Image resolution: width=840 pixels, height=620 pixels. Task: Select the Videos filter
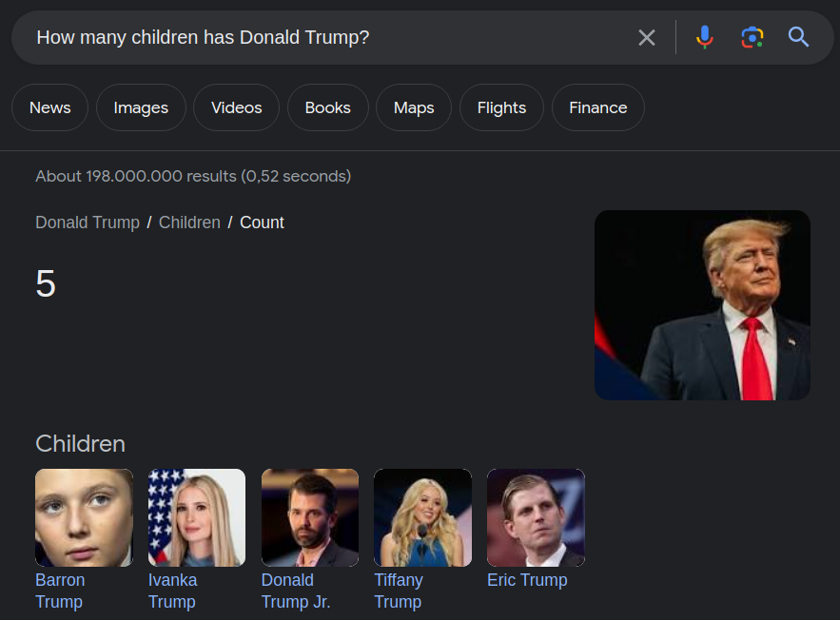pos(236,107)
